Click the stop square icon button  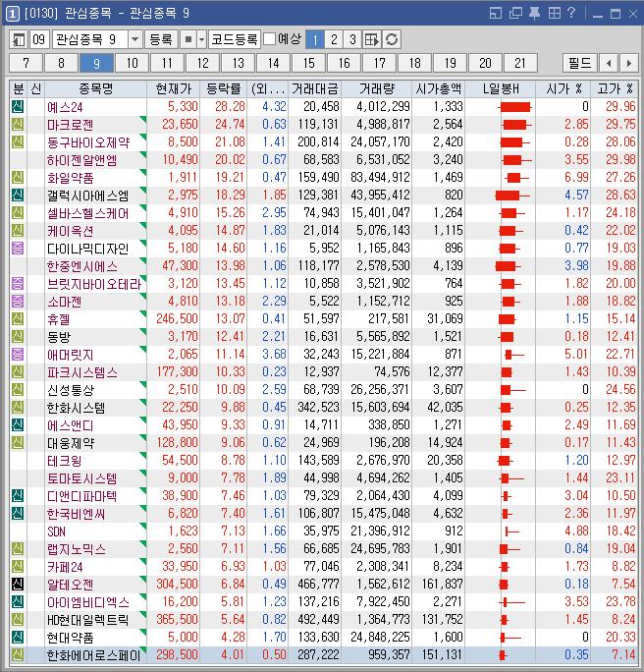(188, 40)
